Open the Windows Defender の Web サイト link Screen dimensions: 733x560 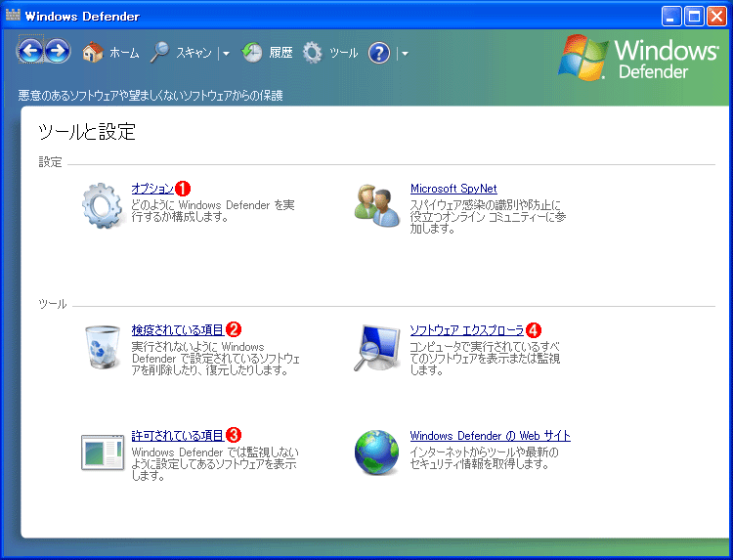(x=490, y=436)
